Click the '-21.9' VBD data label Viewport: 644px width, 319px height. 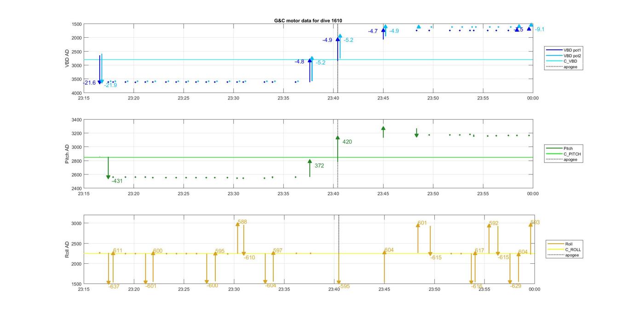tap(110, 85)
